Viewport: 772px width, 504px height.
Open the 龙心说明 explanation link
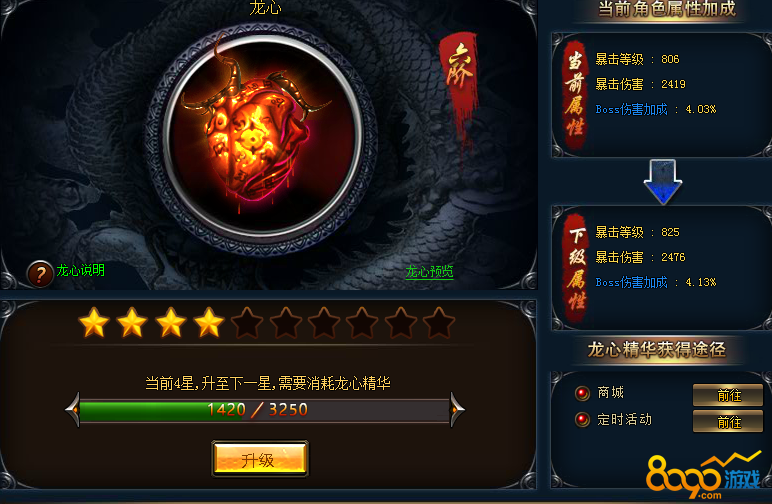(x=80, y=270)
